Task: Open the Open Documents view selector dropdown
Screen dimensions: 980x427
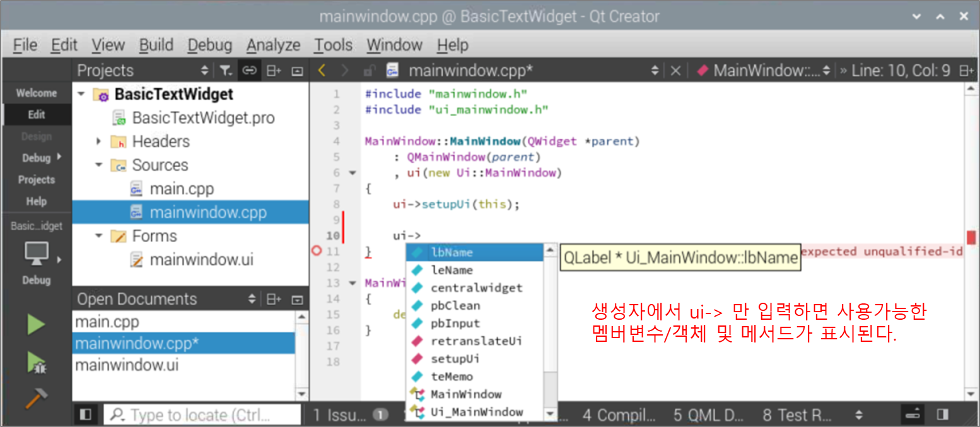Action: click(x=252, y=299)
